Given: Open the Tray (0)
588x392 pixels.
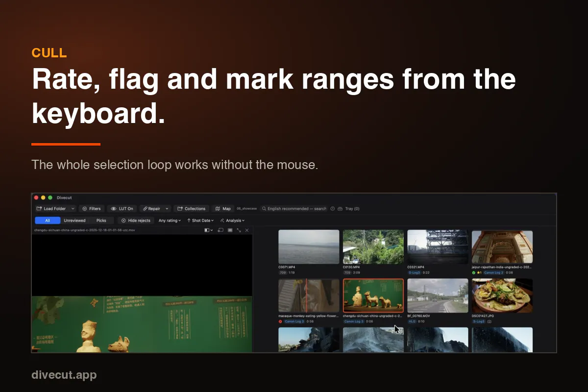Looking at the screenshot, I should click(x=349, y=208).
